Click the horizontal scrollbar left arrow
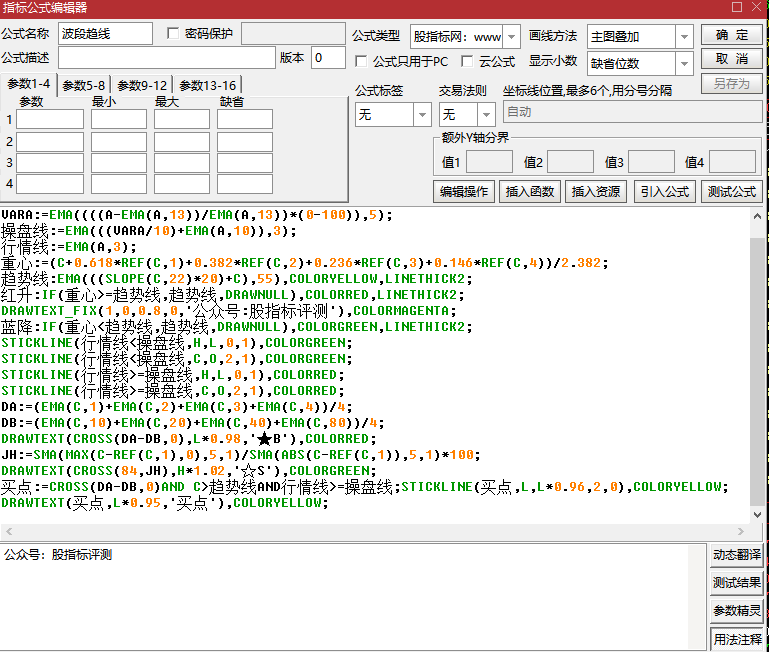The height and width of the screenshot is (652, 769). point(9,531)
